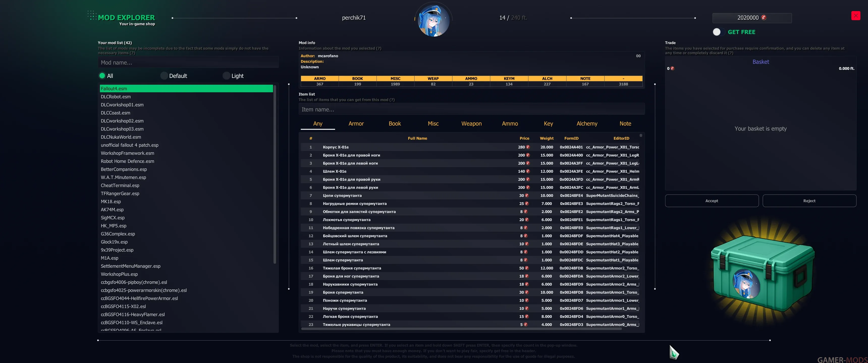Viewport: 868px width, 363px height.
Task: Select DLCNukaWorld.esm in mod list
Action: tap(121, 137)
